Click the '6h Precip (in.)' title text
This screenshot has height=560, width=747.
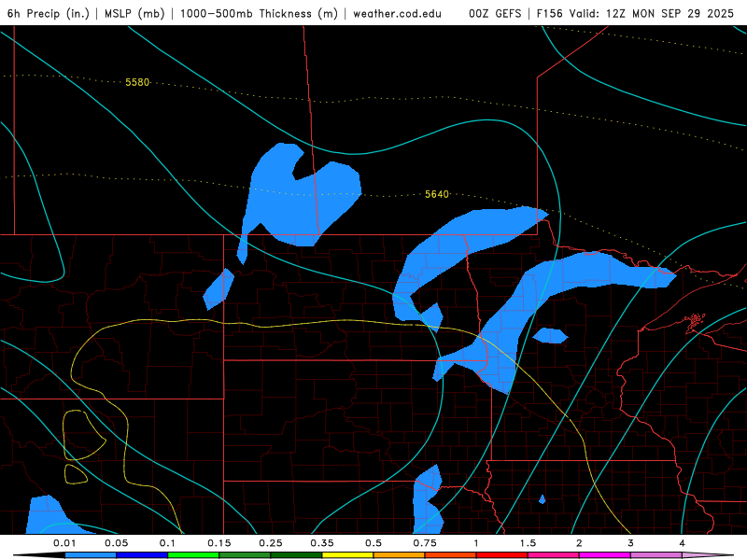tap(49, 13)
